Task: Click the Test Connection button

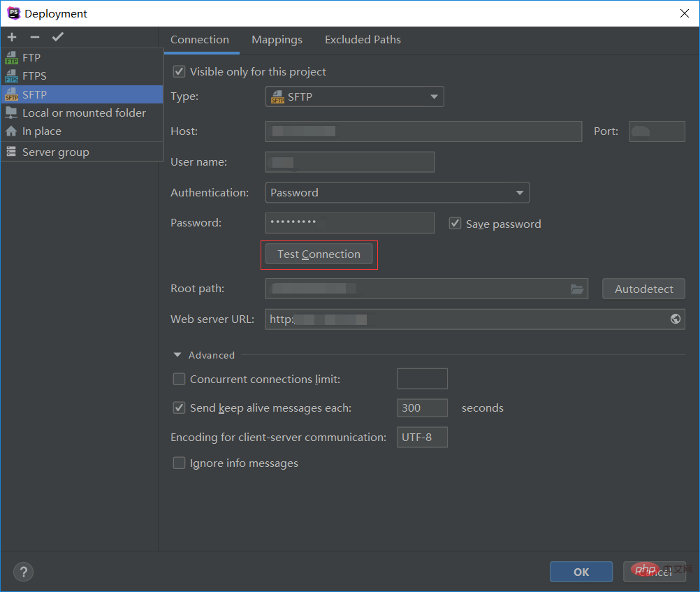Action: pos(319,254)
